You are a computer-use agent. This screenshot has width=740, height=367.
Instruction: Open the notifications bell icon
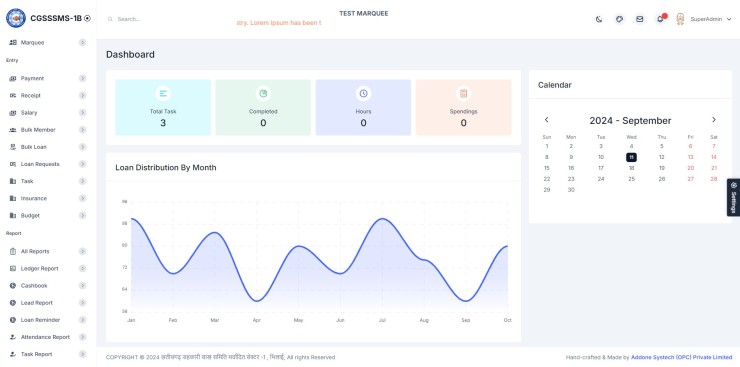point(660,19)
